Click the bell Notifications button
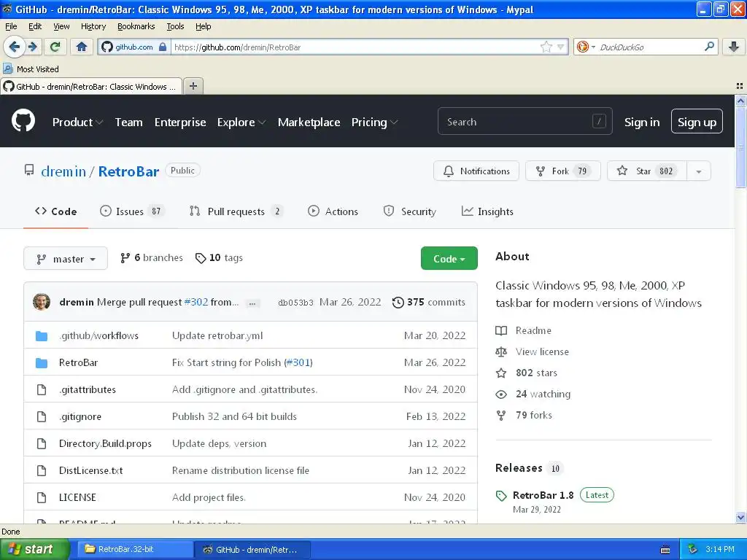Screen dimensions: 747x560 pos(476,171)
